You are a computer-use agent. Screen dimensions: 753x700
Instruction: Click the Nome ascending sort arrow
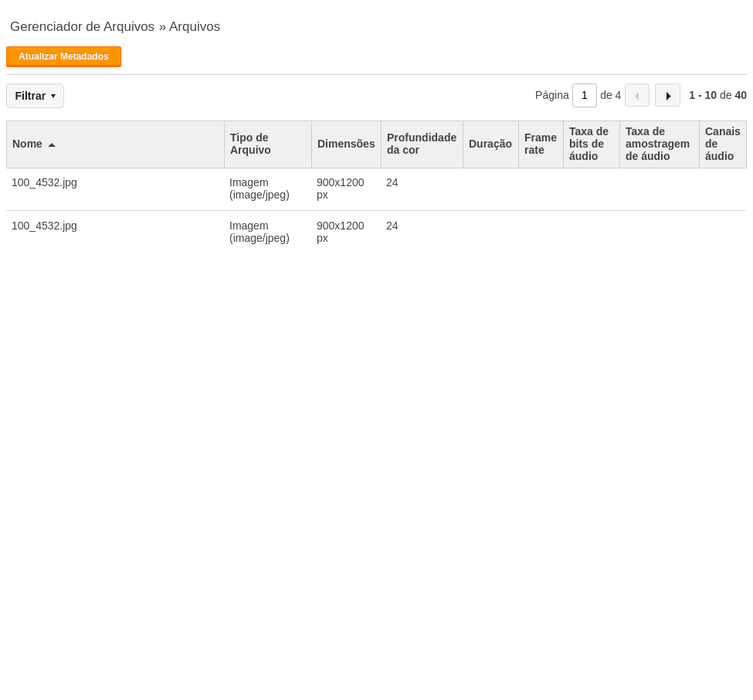[52, 144]
